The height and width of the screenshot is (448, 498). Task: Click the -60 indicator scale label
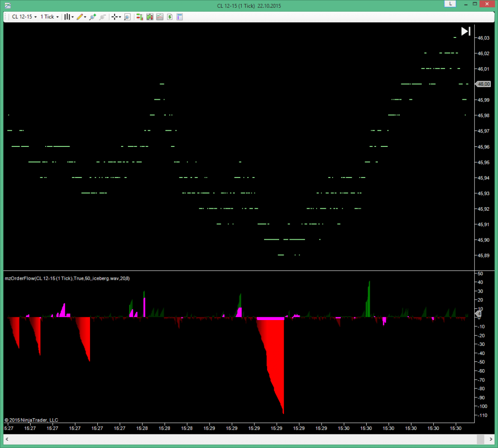click(x=481, y=371)
